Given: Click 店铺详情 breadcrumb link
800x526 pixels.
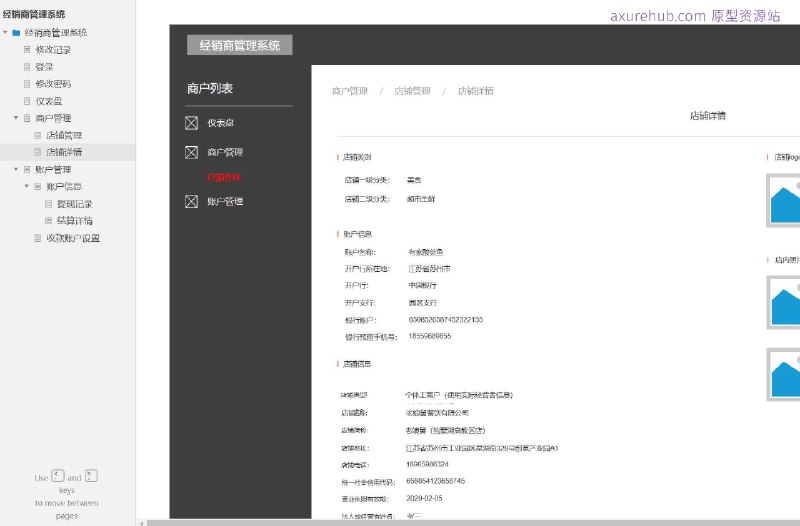Looking at the screenshot, I should (476, 91).
